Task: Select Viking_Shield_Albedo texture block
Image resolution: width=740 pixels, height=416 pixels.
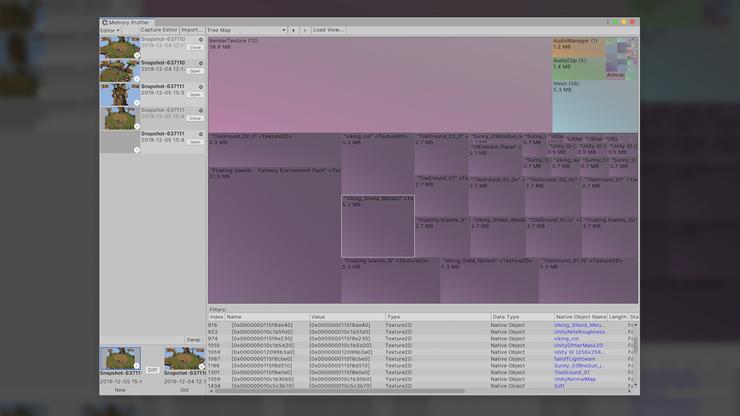Action: tap(497, 237)
